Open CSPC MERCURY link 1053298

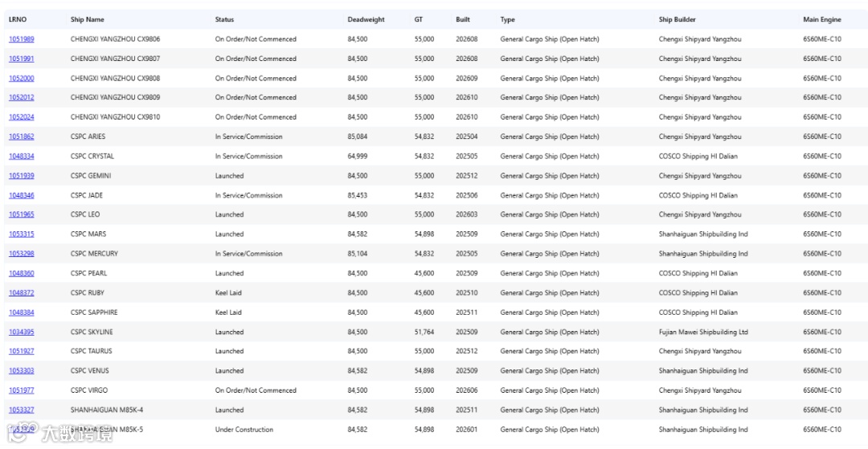(21, 254)
